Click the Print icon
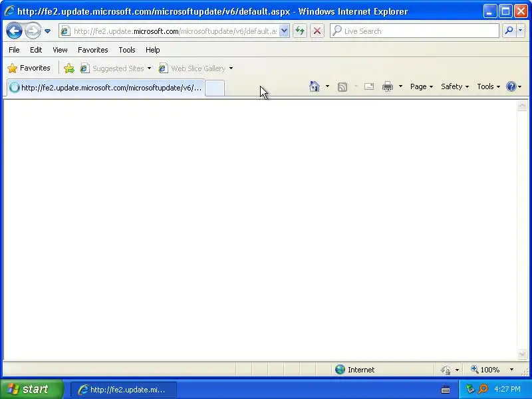Viewport: 532px width, 399px height. 388,86
